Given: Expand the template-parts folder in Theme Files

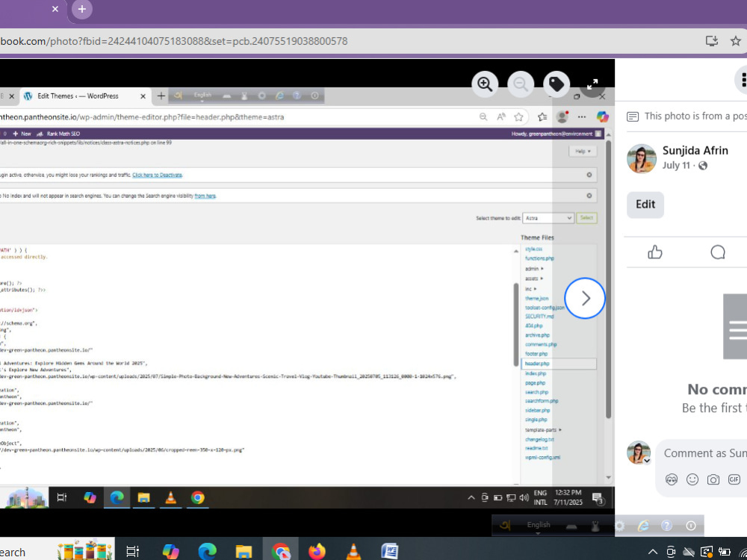Looking at the screenshot, I should point(544,430).
